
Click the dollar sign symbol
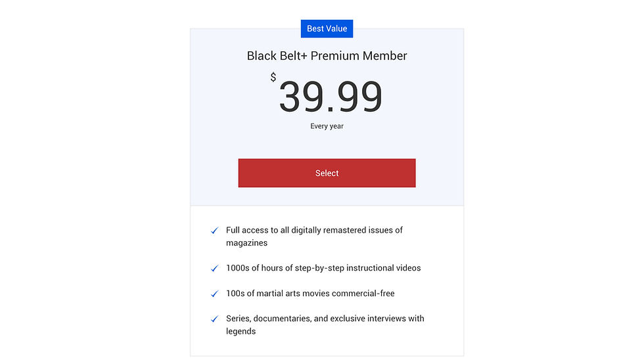click(273, 78)
